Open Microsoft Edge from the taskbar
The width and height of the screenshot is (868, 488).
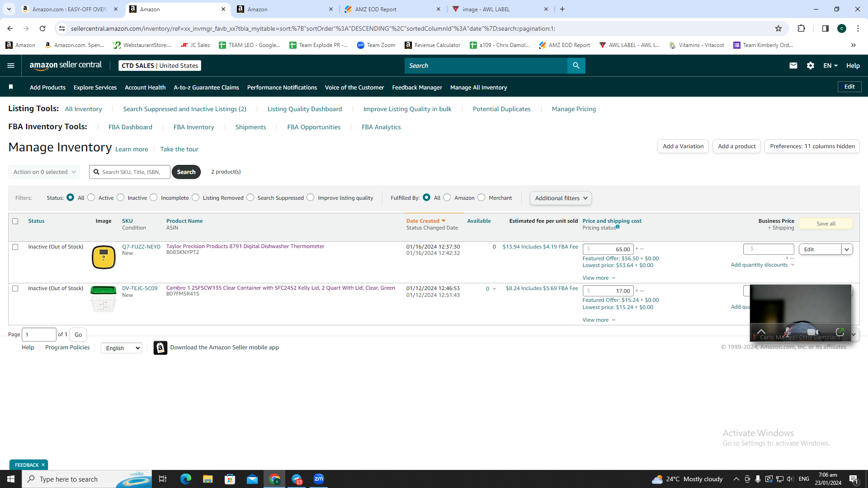[186, 479]
